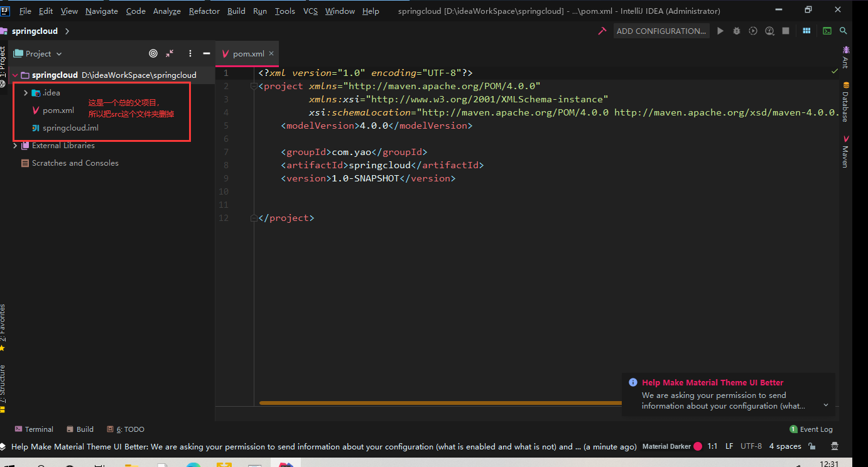Viewport: 868px width, 467px height.
Task: Expand the Material Theme notification chevron
Action: (826, 405)
